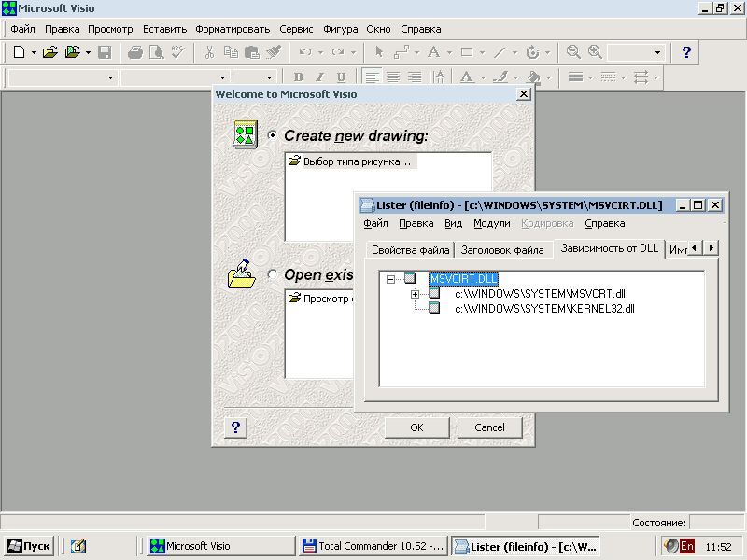Click the Copy toolbar icon

click(231, 52)
